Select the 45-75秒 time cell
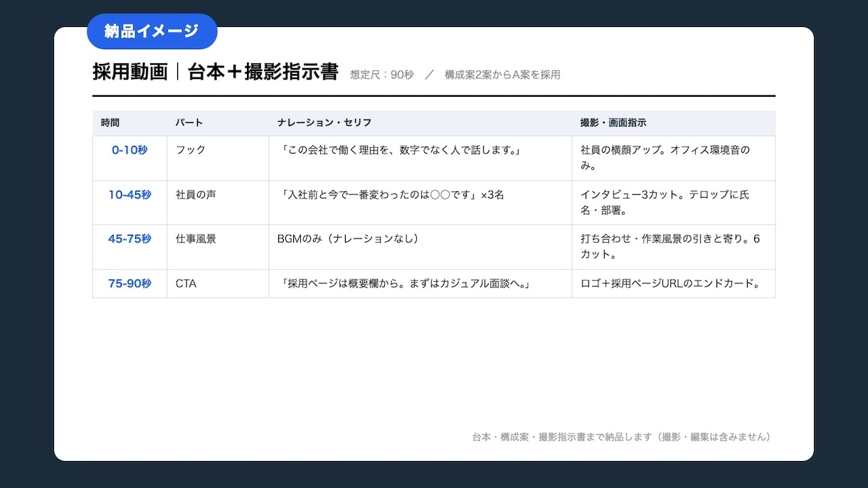868x488 pixels. [x=129, y=247]
